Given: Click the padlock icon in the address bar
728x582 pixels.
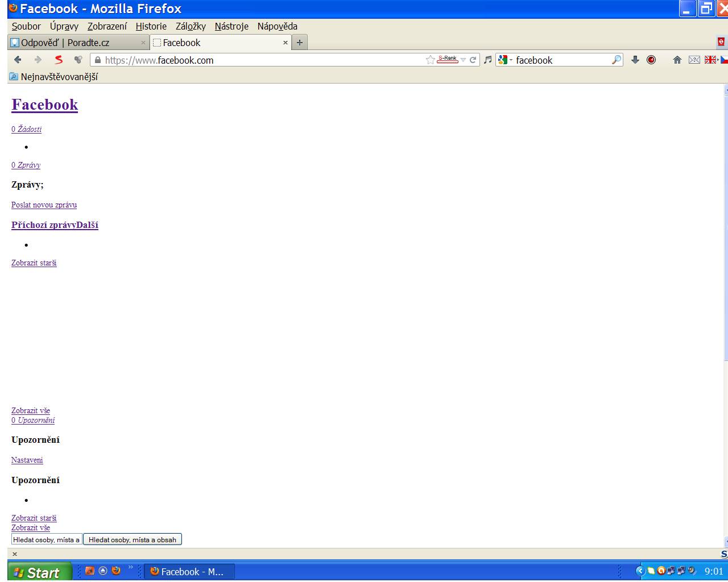Looking at the screenshot, I should (97, 60).
